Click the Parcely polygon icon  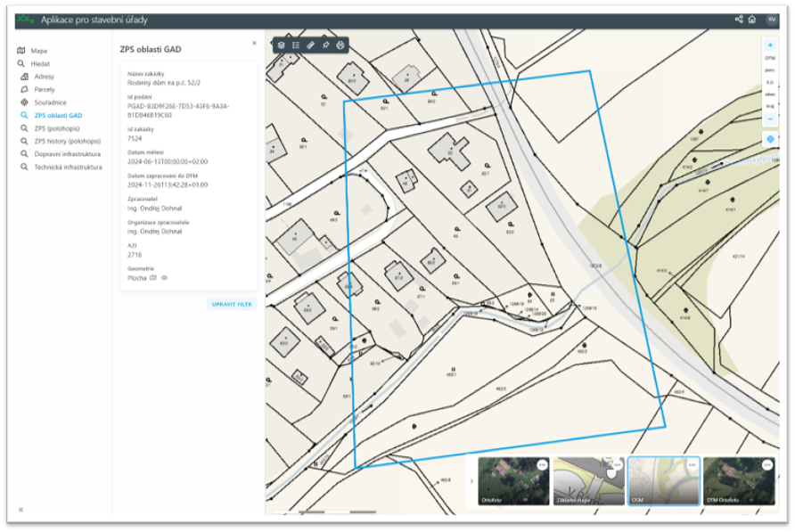(24, 89)
